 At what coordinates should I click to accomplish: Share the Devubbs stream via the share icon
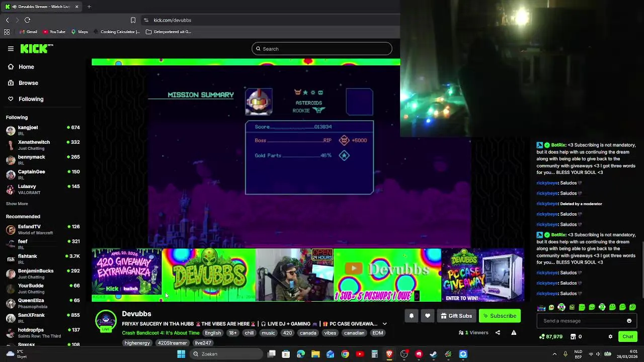click(498, 332)
